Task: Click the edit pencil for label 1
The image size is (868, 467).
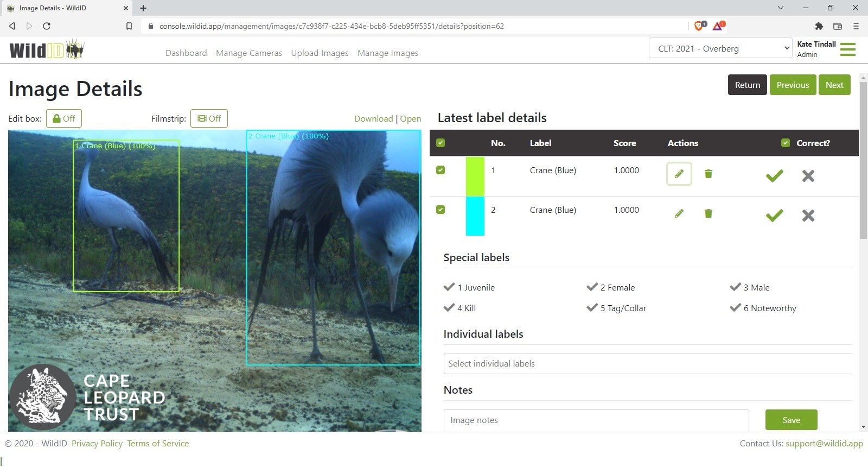Action: (679, 174)
